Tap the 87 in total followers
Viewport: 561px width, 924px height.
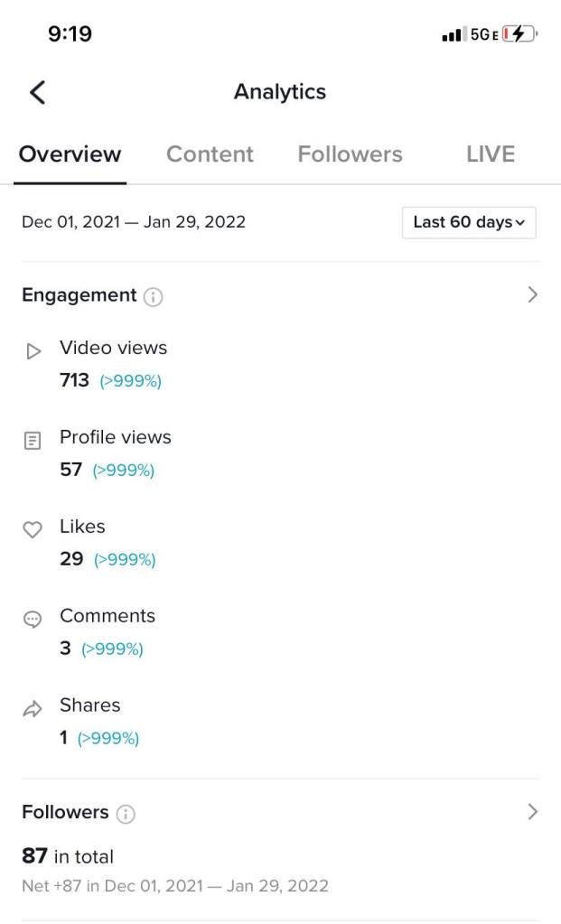[68, 856]
